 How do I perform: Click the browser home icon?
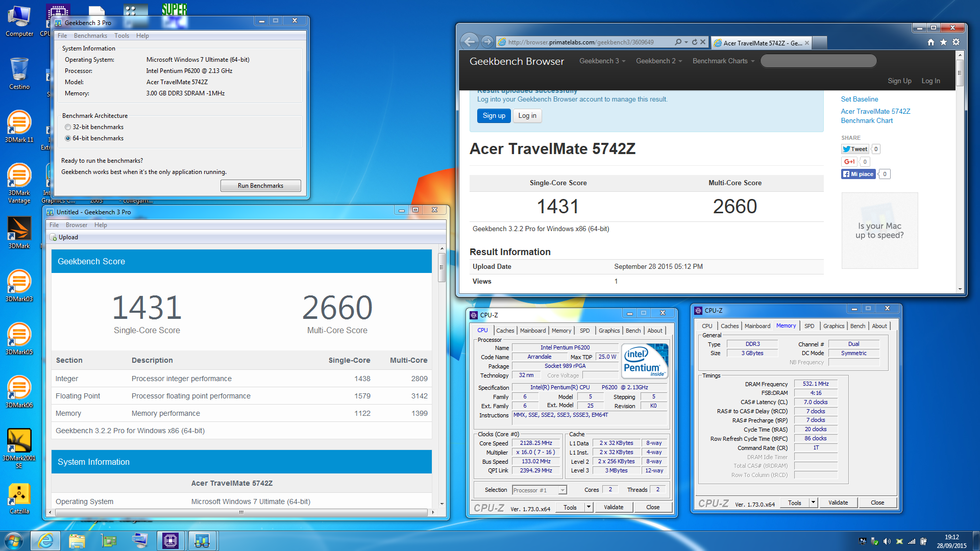[931, 42]
